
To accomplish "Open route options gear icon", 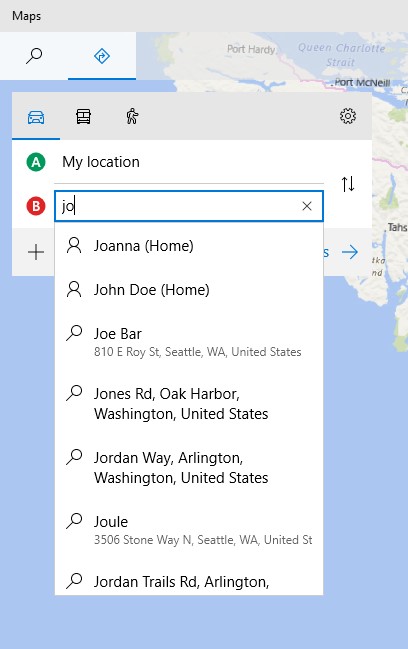I will (x=348, y=116).
